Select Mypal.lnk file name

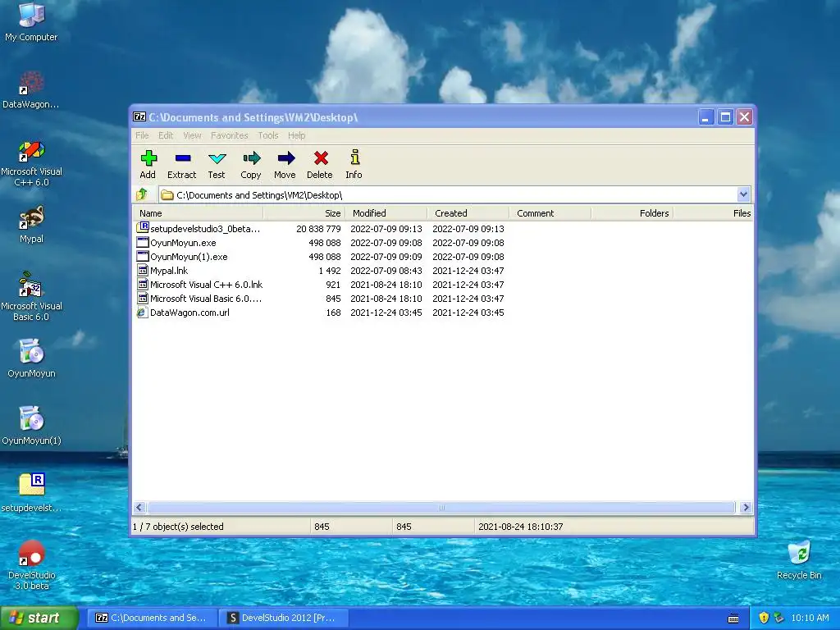(169, 271)
